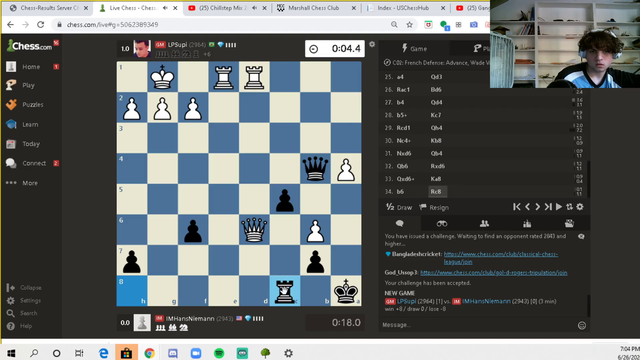This screenshot has width=640, height=360.
Task: Open Spotify from the taskbar
Action: [x=219, y=353]
